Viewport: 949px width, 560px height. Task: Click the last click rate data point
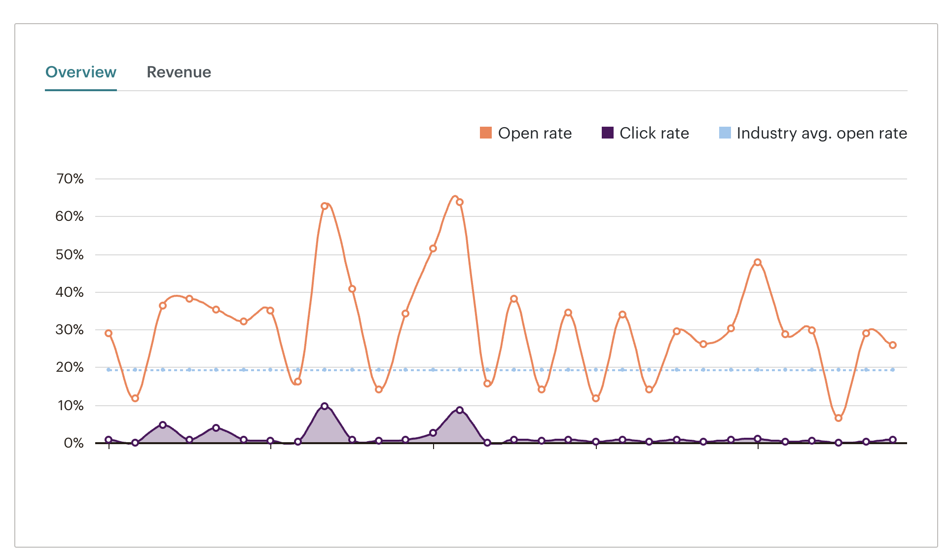tap(893, 440)
